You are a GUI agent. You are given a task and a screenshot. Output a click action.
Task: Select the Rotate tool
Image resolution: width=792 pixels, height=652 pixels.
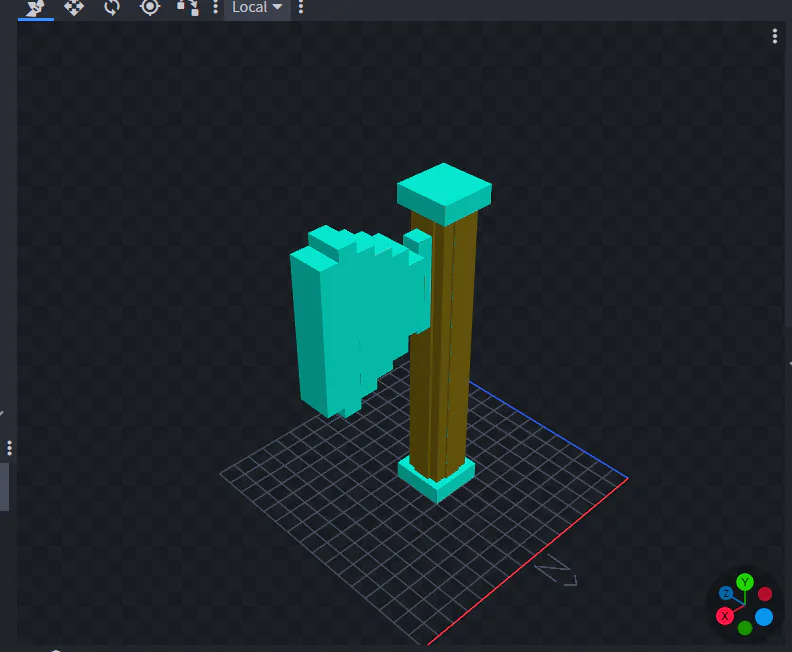[x=112, y=8]
